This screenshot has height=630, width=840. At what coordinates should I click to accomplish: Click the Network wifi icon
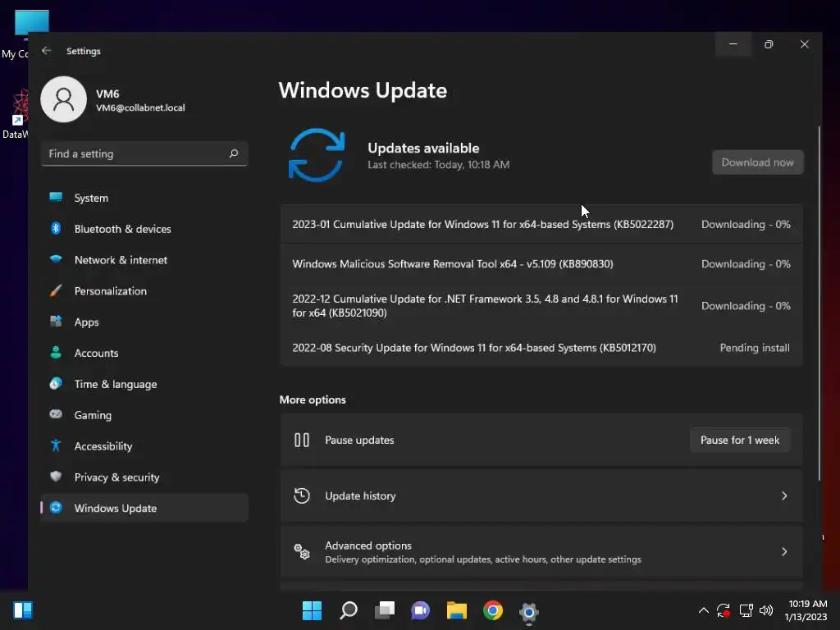pyautogui.click(x=56, y=259)
